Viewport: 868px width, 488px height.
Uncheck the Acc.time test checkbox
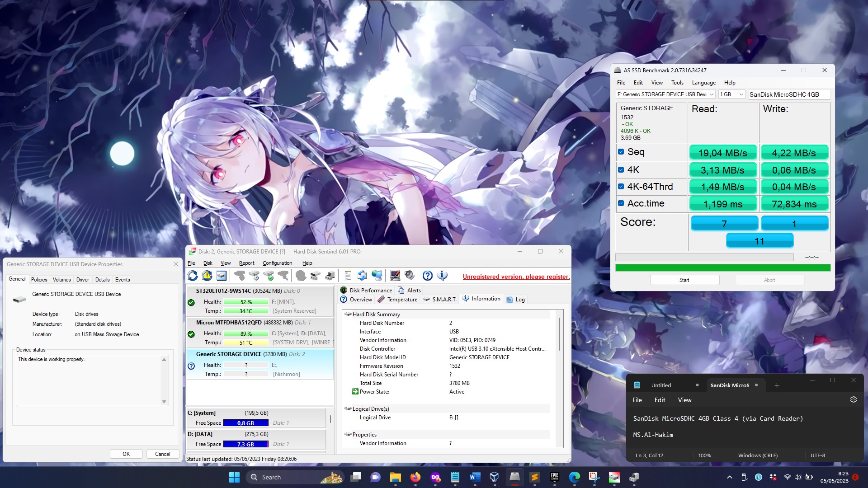(621, 203)
